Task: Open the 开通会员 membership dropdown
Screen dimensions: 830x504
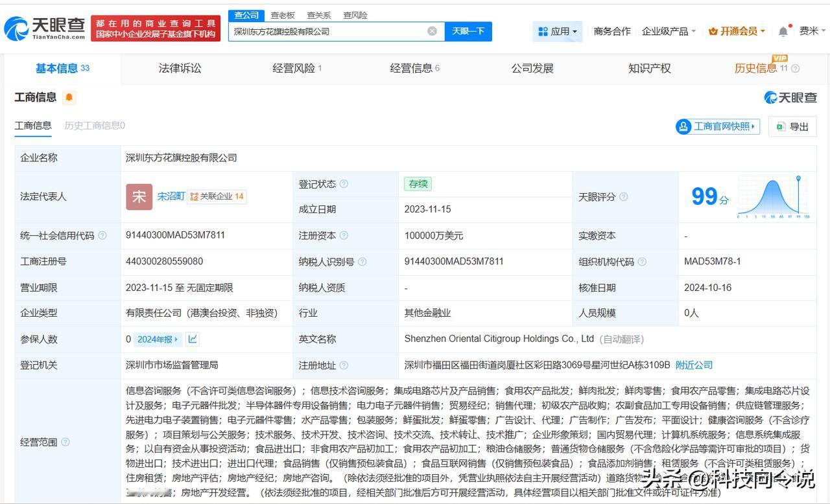Action: click(x=737, y=31)
